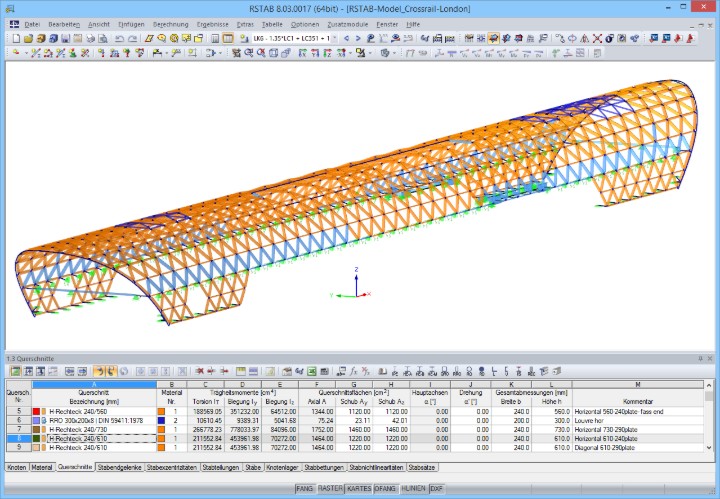Click red color swatch of cross-section row 5

(36, 412)
